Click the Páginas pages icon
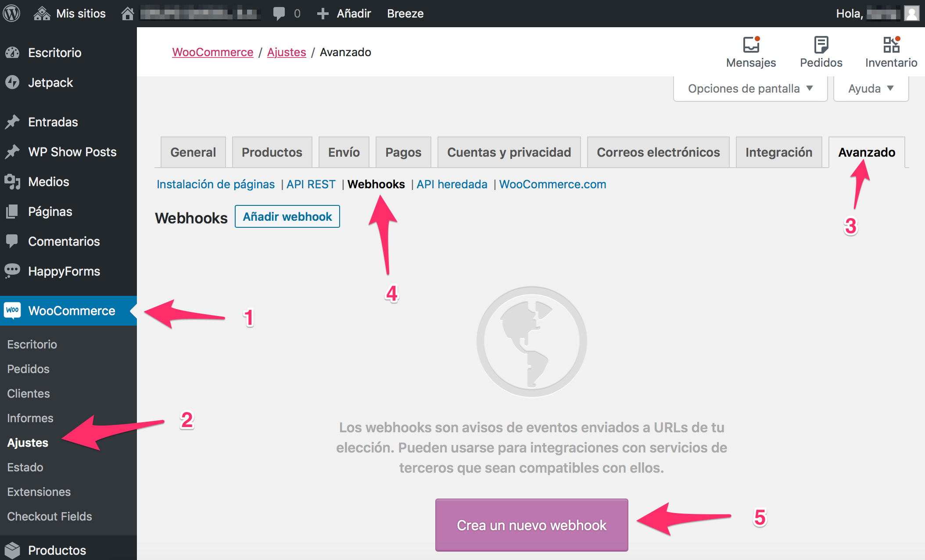Screen dimensions: 925x560 (x=12, y=212)
